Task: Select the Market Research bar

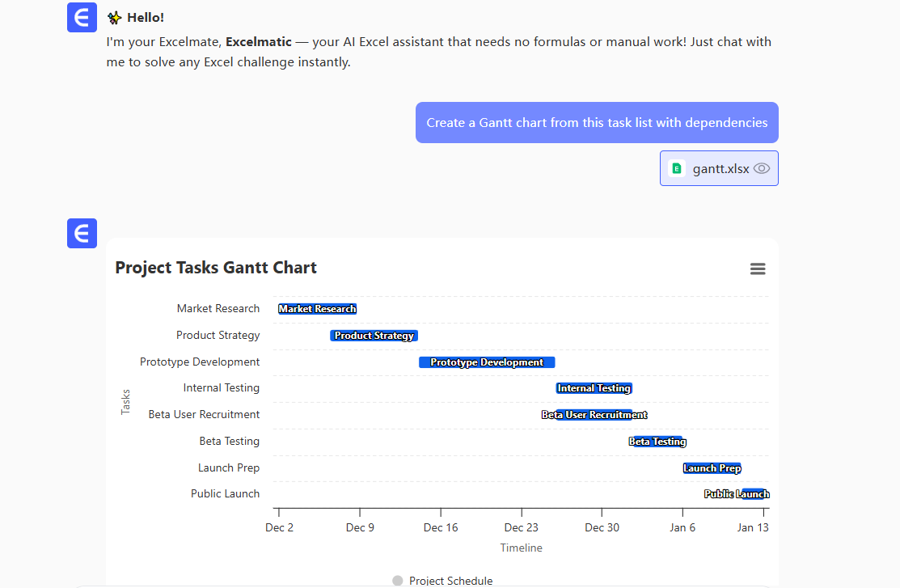Action: (317, 308)
